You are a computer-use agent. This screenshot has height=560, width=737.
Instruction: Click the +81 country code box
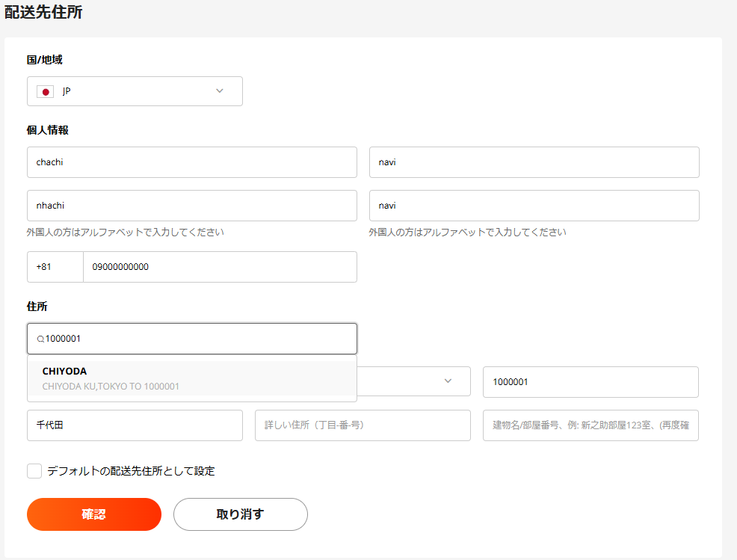coord(55,267)
